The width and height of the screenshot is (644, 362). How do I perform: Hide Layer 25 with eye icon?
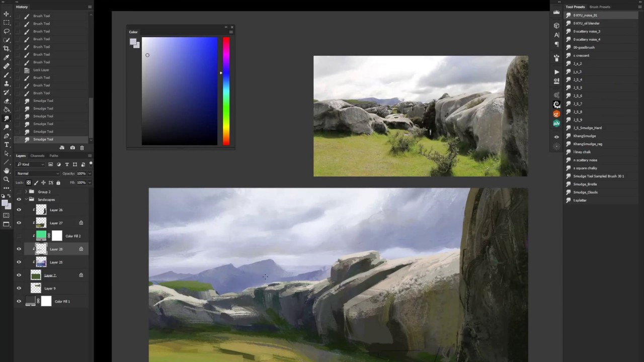[19, 262]
